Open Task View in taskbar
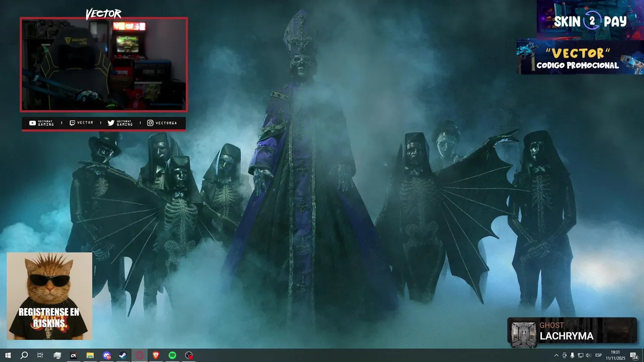 tap(40, 355)
